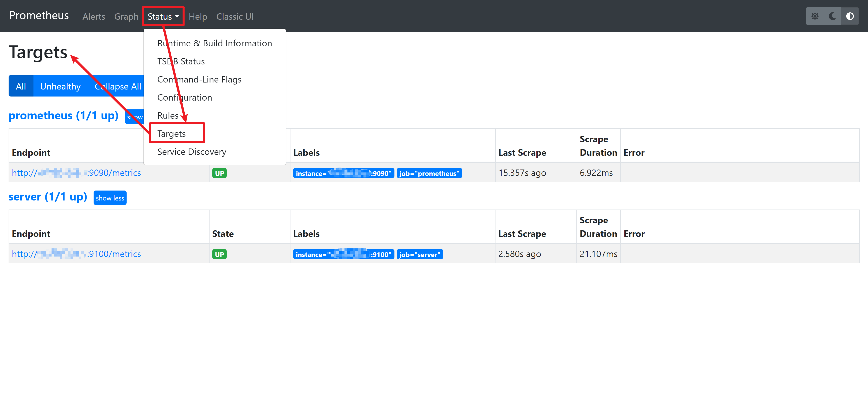This screenshot has height=403, width=868.
Task: Switch to dark theme moon icon
Action: point(832,16)
